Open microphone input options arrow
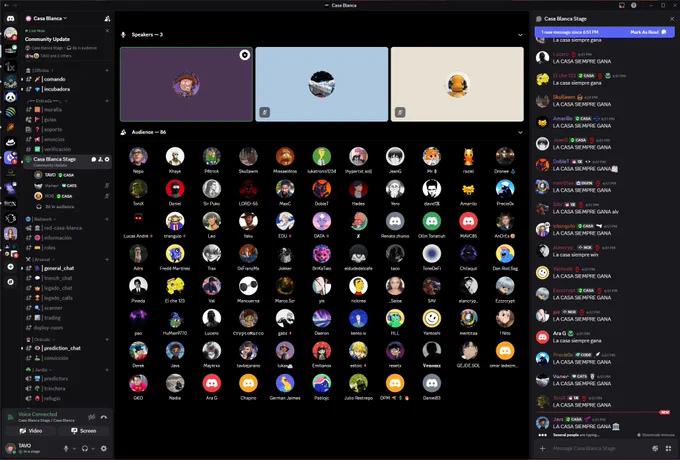The image size is (680, 460). coord(74,449)
